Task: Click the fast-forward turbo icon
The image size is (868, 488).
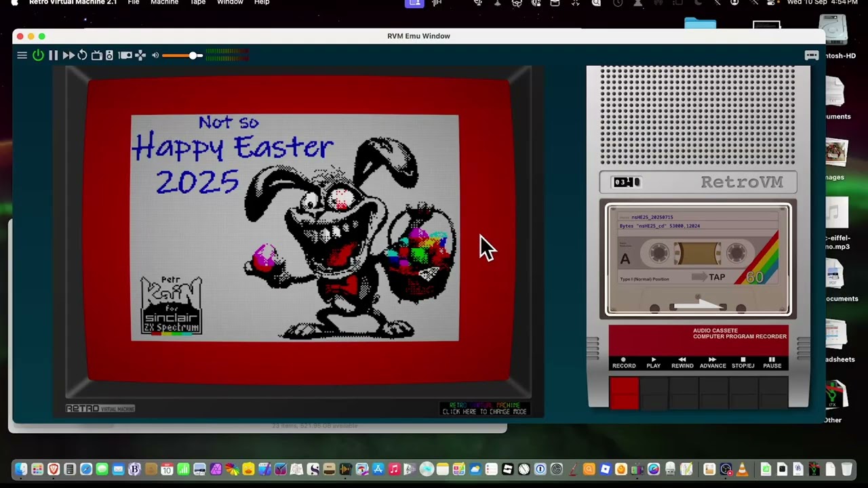Action: point(68,56)
